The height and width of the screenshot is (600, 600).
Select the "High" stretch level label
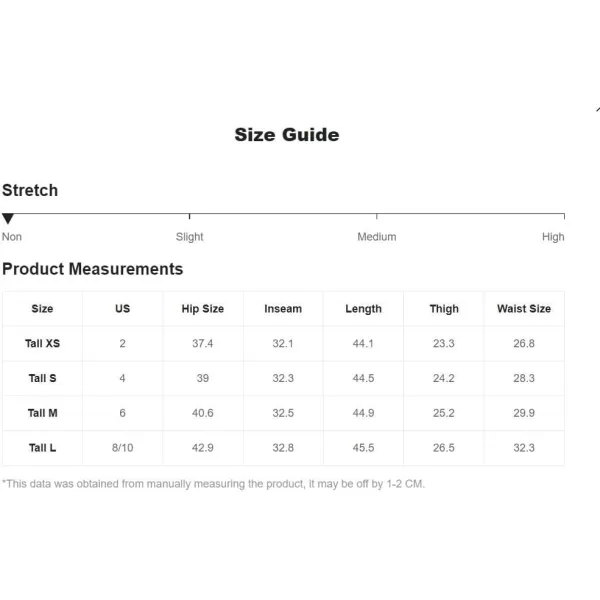pyautogui.click(x=553, y=237)
